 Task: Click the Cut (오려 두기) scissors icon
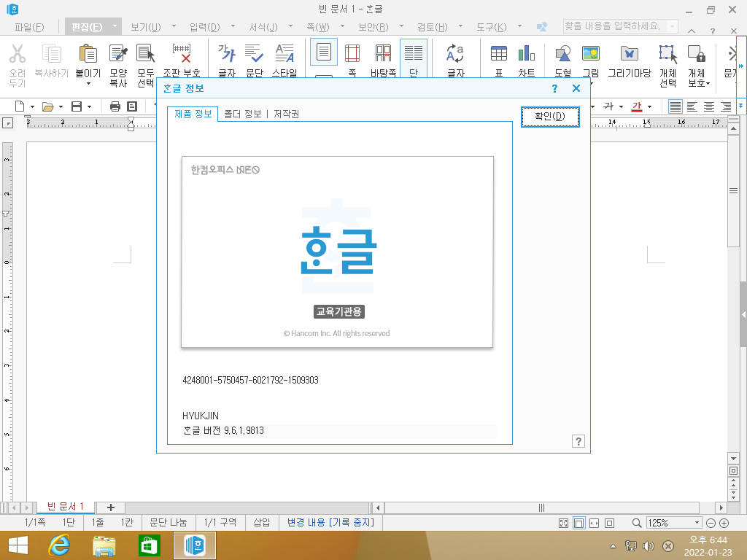coord(18,54)
